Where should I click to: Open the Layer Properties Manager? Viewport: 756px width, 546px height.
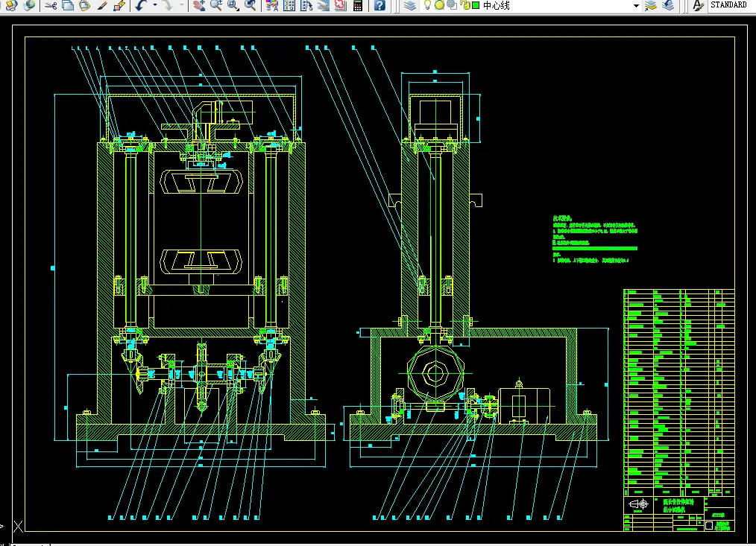pos(409,5)
